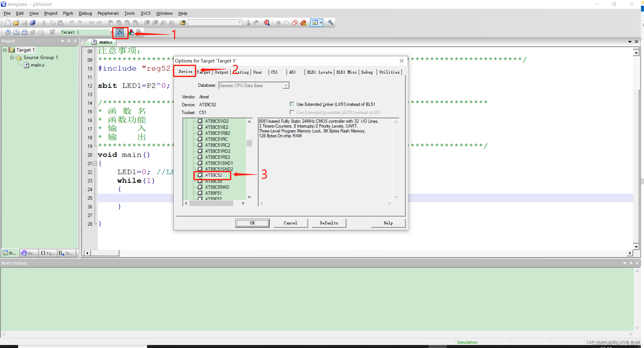Select the AT89C51RC2 device entry

[x=217, y=145]
